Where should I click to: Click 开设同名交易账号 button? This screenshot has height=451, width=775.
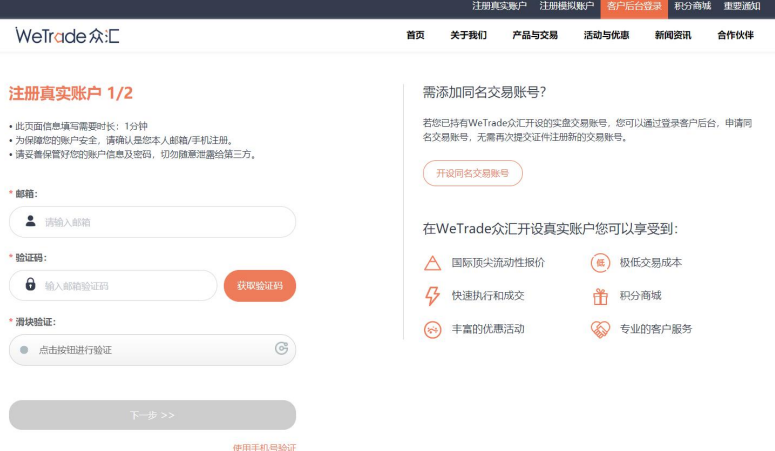click(473, 173)
